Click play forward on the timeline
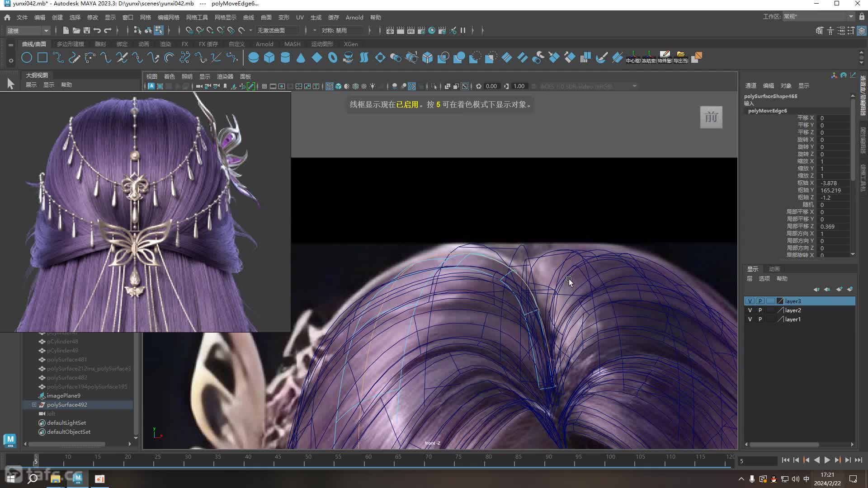Image resolution: width=868 pixels, height=488 pixels. (827, 460)
